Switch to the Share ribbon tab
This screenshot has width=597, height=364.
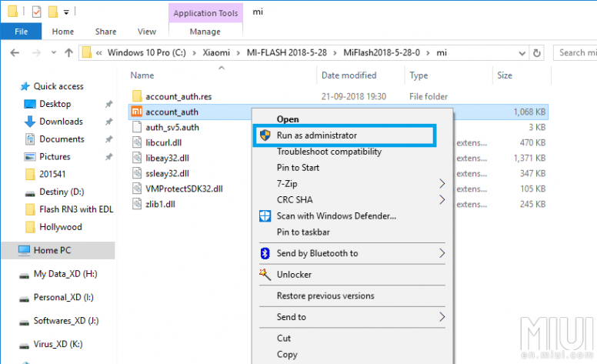106,32
